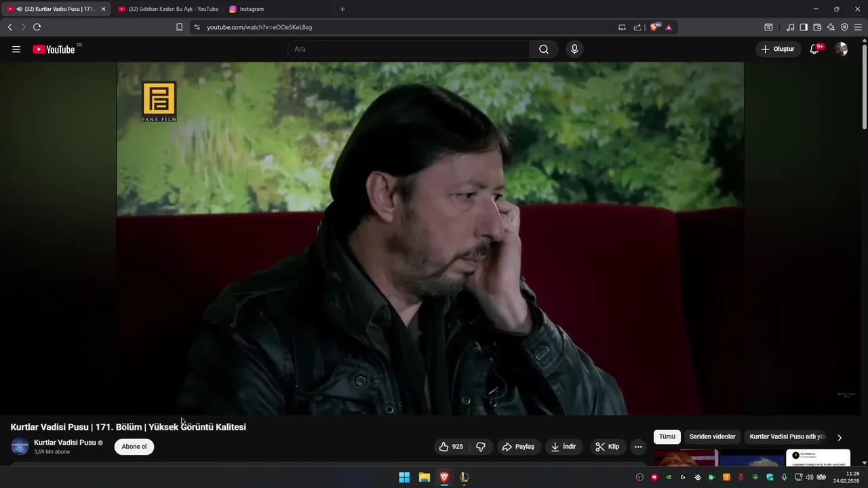Image resolution: width=868 pixels, height=488 pixels.
Task: Click the OBS Studio tray icon
Action: [x=639, y=477]
